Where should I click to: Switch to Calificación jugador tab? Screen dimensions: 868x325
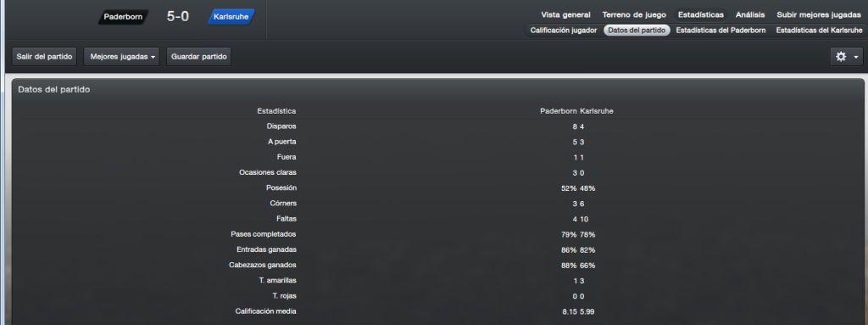tap(563, 31)
